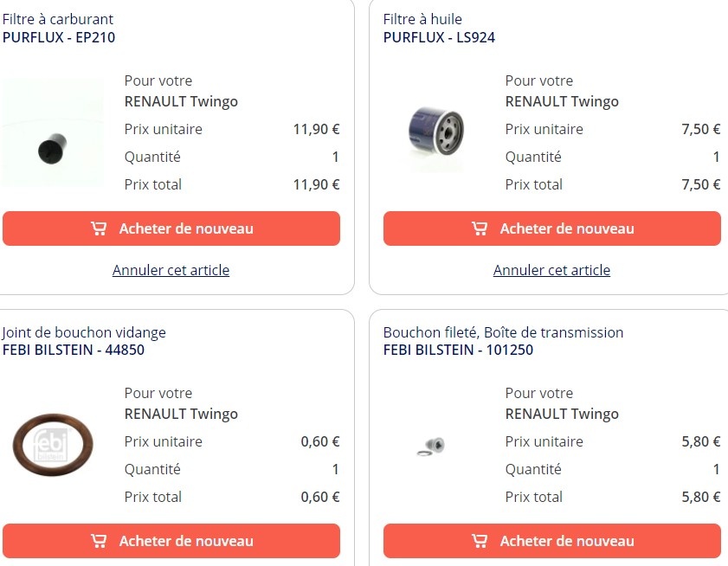Open the PURFLUX - EP210 product link
The height and width of the screenshot is (566, 728).
tap(59, 37)
